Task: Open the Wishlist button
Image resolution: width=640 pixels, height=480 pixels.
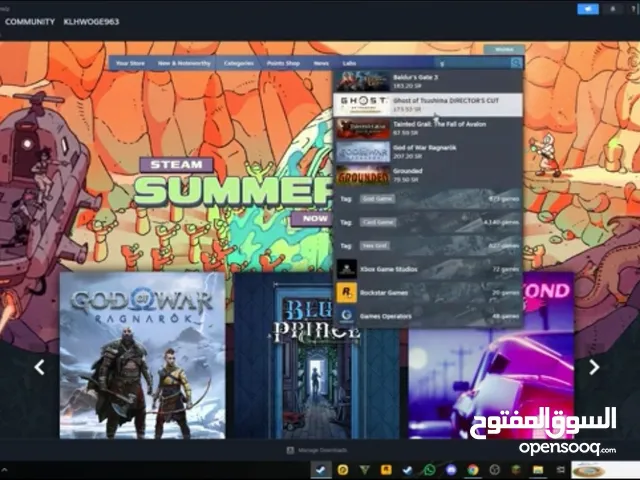Action: (x=504, y=49)
